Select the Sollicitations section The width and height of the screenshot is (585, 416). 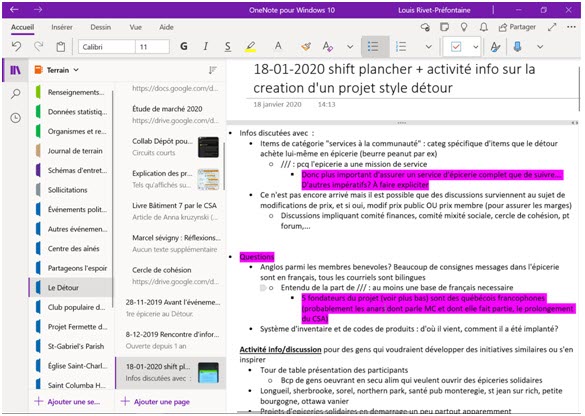[71, 190]
